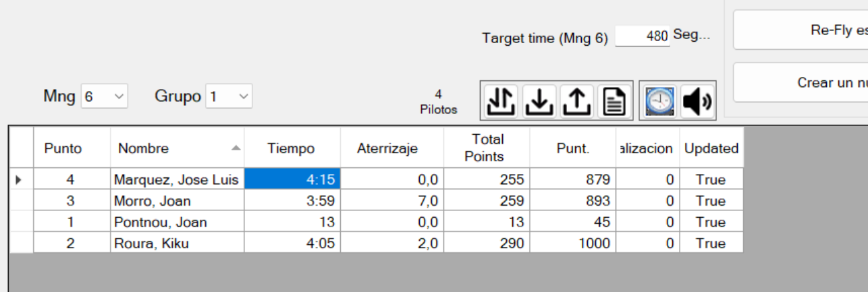Click the upload arrow icon
The image size is (868, 292).
(x=577, y=101)
